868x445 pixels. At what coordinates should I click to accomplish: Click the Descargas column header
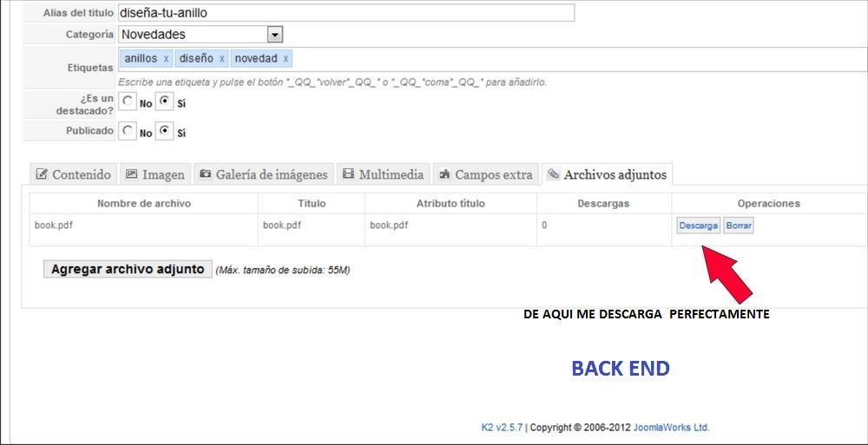tap(603, 204)
